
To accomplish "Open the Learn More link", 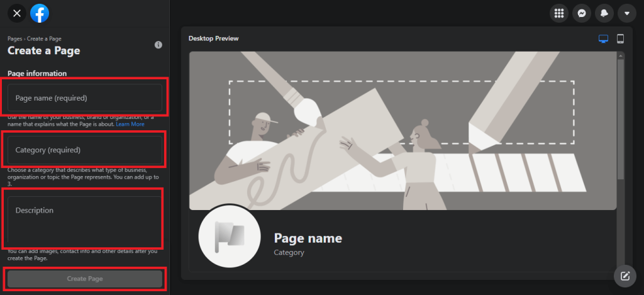I will click(130, 124).
